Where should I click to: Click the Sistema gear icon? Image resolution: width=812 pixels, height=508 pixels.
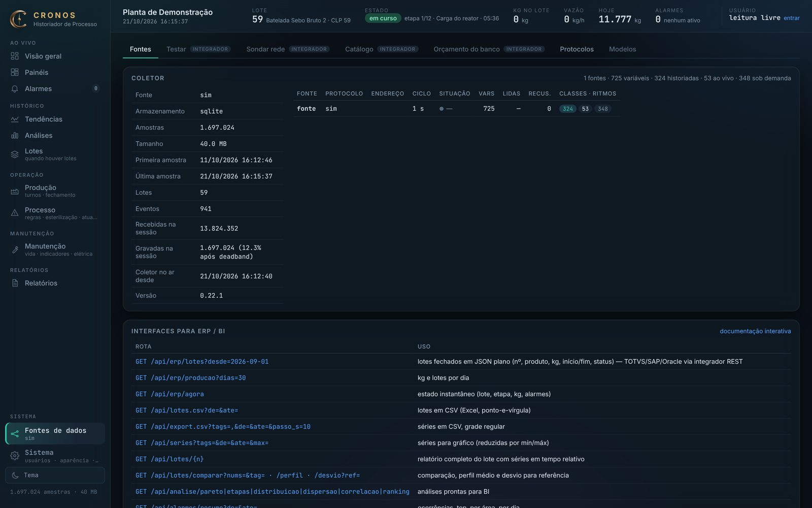pyautogui.click(x=15, y=456)
